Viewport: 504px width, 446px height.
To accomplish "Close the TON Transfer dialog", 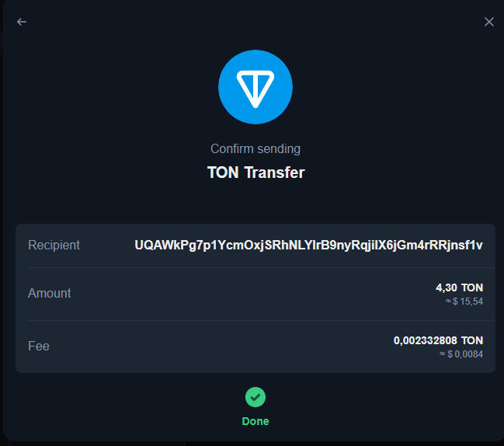I will [x=489, y=22].
